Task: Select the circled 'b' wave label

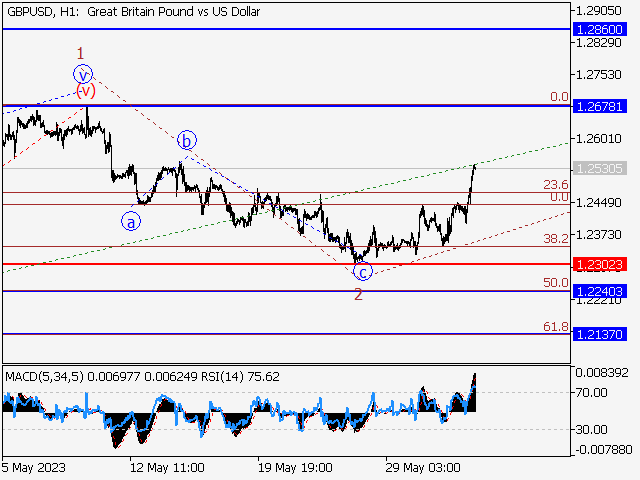Action: (x=186, y=141)
